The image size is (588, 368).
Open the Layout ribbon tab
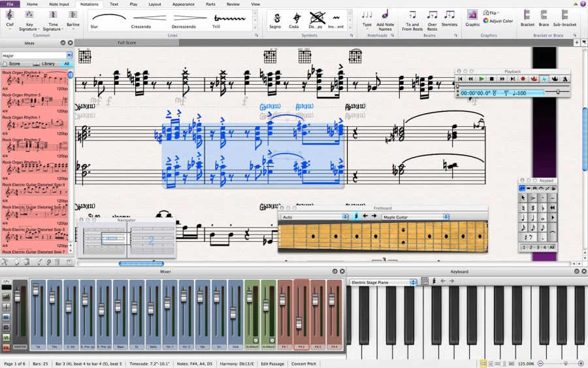[x=155, y=4]
